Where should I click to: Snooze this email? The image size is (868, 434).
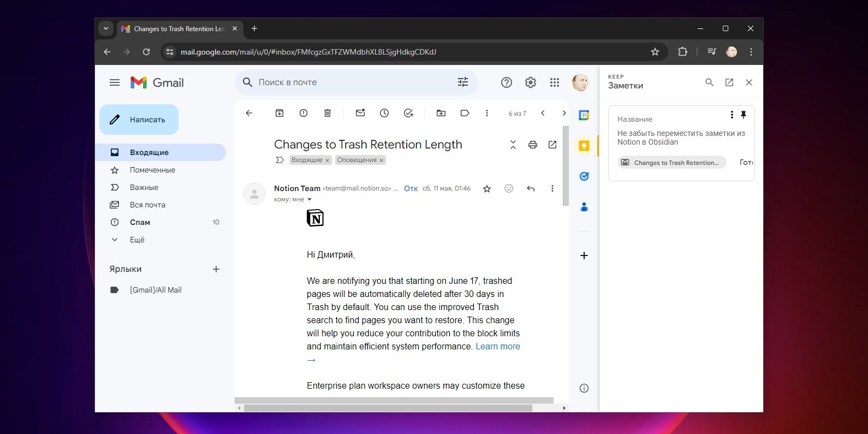point(384,113)
